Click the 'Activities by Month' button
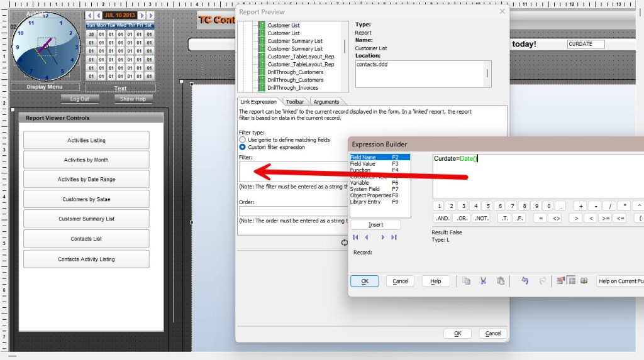This screenshot has width=644, height=360. [x=86, y=160]
